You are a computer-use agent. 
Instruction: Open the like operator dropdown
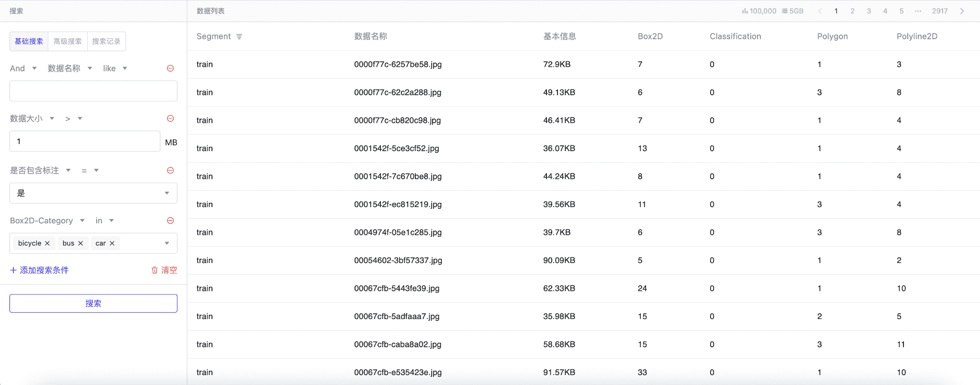coord(115,68)
